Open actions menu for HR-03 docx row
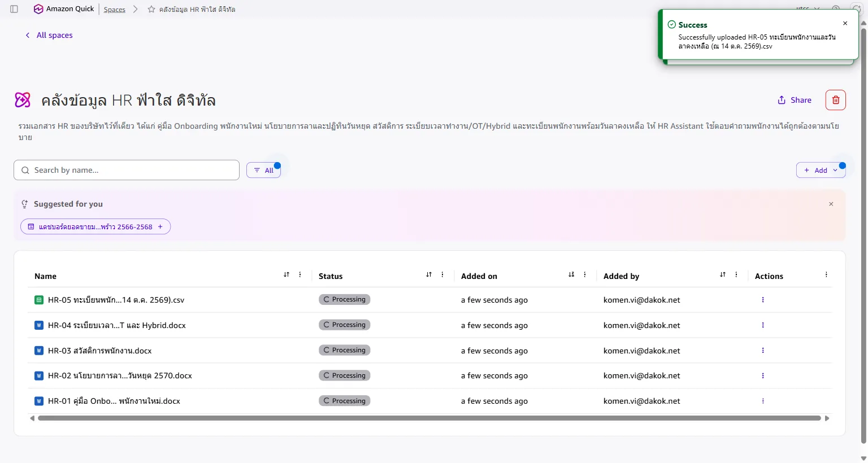Image resolution: width=868 pixels, height=463 pixels. pyautogui.click(x=763, y=351)
